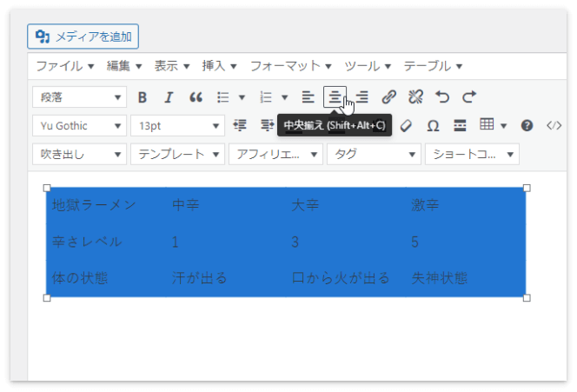Toggle the numbered list icon
577x392 pixels.
tap(266, 97)
